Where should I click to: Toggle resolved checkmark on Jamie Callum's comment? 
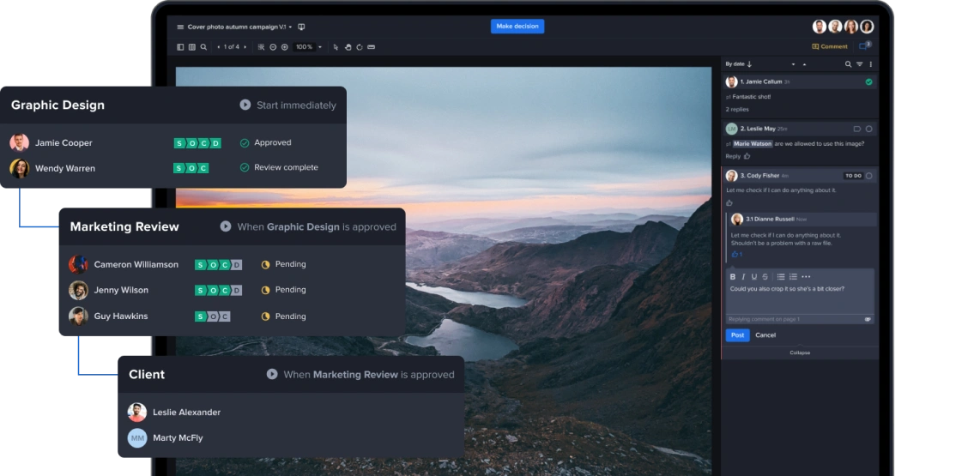[x=868, y=82]
